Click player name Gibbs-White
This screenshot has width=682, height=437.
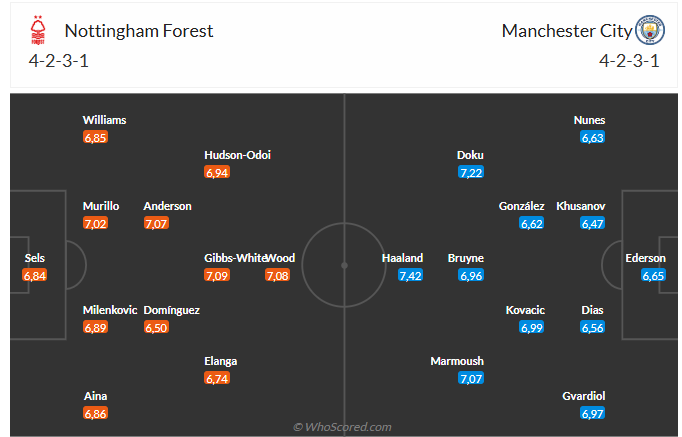click(x=235, y=258)
